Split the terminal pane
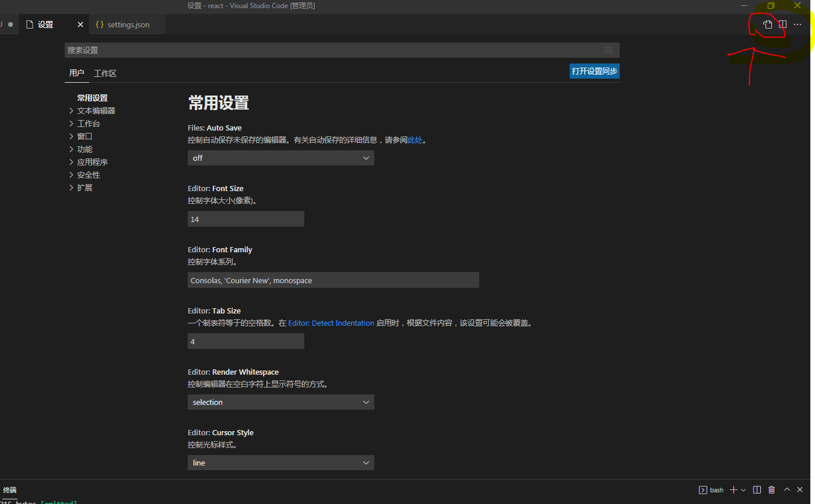815x504 pixels. click(757, 490)
